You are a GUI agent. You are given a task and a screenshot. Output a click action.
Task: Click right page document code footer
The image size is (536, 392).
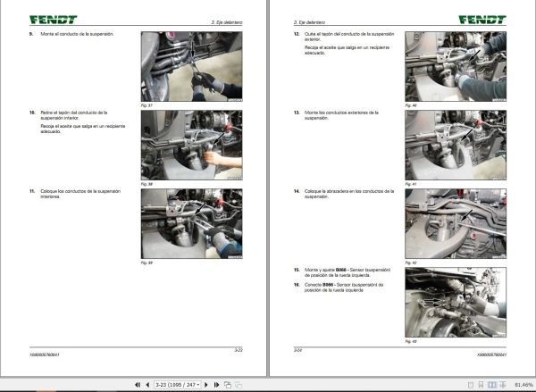tap(491, 354)
